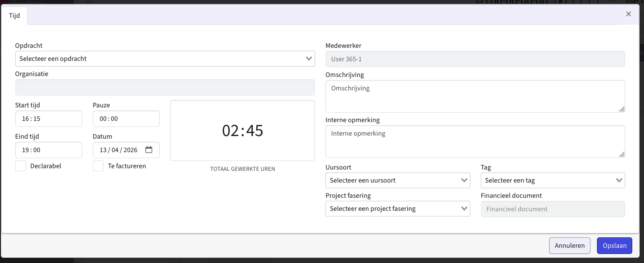Click the Annuleren button
This screenshot has width=644, height=263.
tap(570, 246)
